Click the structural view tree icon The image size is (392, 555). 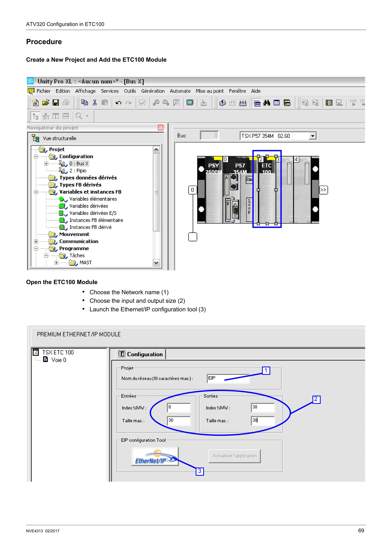pyautogui.click(x=36, y=116)
